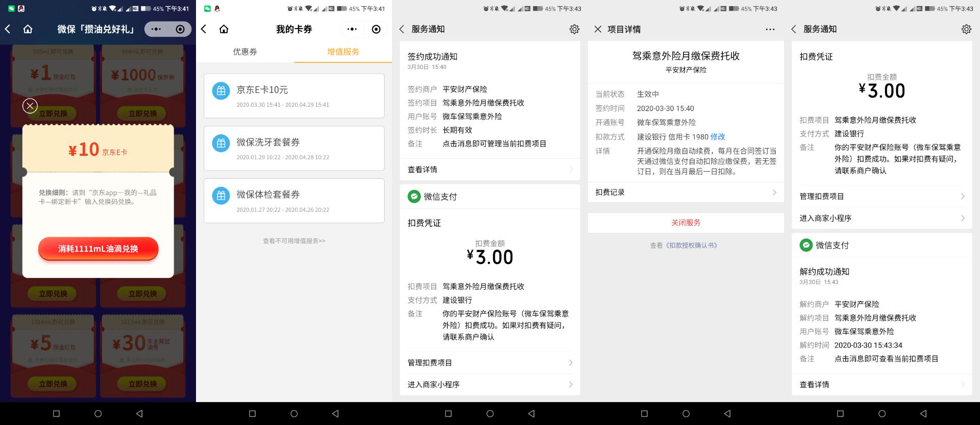Image resolution: width=980 pixels, height=425 pixels.
Task: Tap 微信支付 logo above 解约成功通知
Action: click(x=806, y=245)
